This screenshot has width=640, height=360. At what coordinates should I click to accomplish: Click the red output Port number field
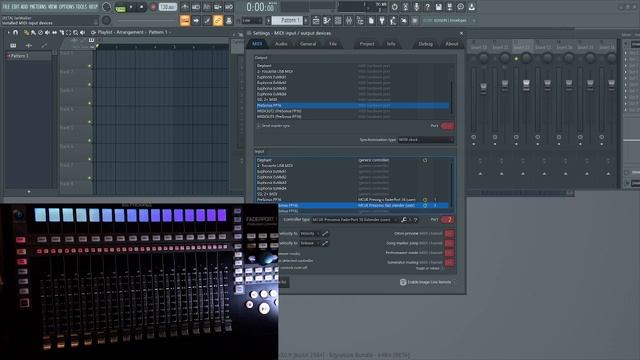[447, 126]
